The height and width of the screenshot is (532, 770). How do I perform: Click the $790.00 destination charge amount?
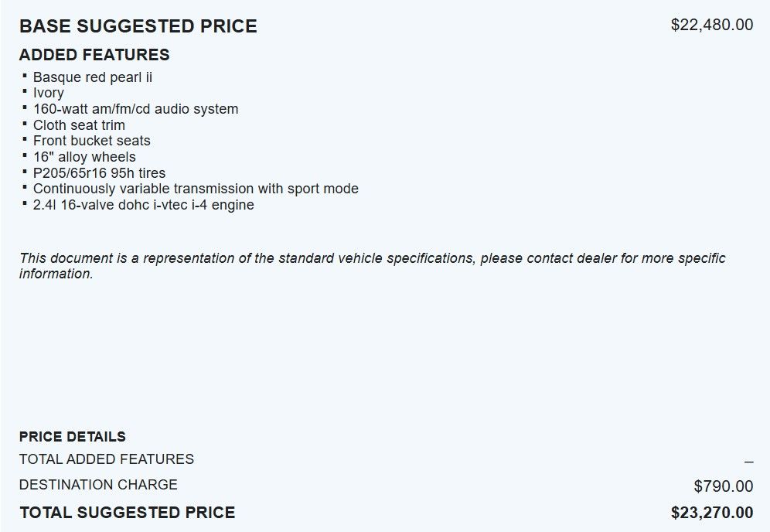click(x=723, y=486)
